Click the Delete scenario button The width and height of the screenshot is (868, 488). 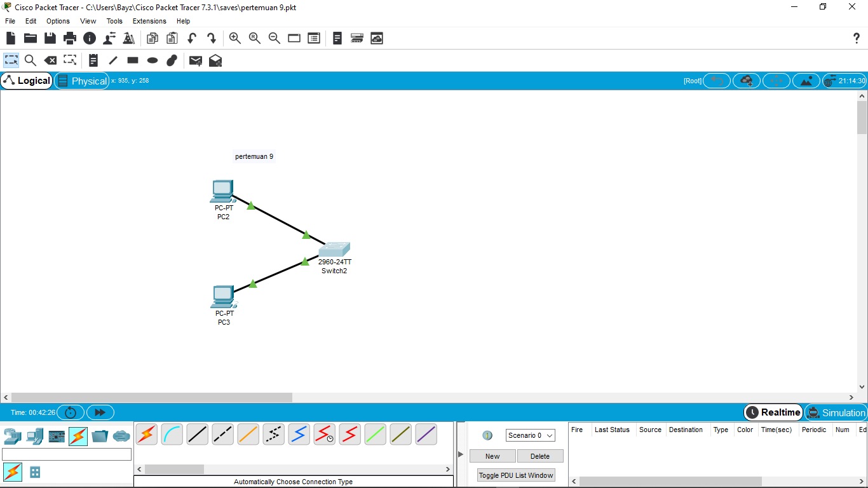point(540,456)
